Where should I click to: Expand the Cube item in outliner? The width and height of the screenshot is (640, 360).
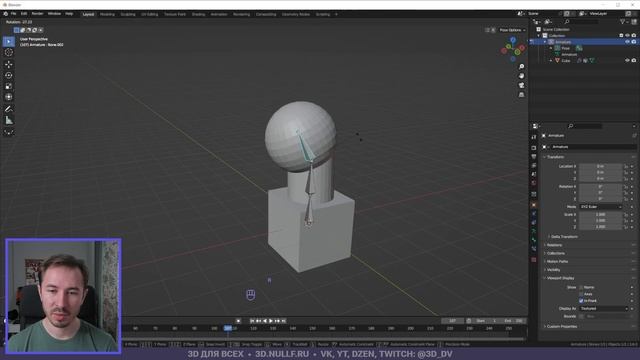(x=551, y=60)
